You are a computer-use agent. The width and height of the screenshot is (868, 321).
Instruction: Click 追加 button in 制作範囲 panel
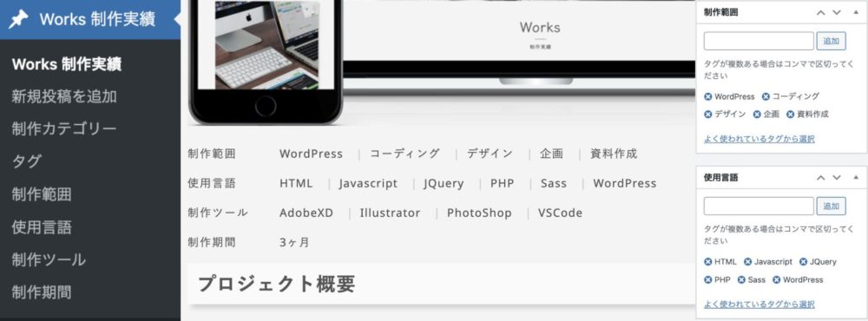(831, 41)
